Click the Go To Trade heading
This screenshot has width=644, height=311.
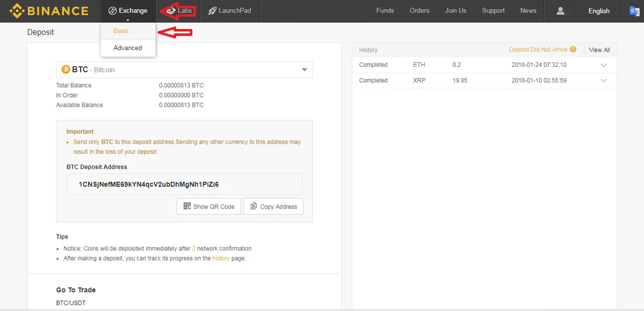(76, 290)
